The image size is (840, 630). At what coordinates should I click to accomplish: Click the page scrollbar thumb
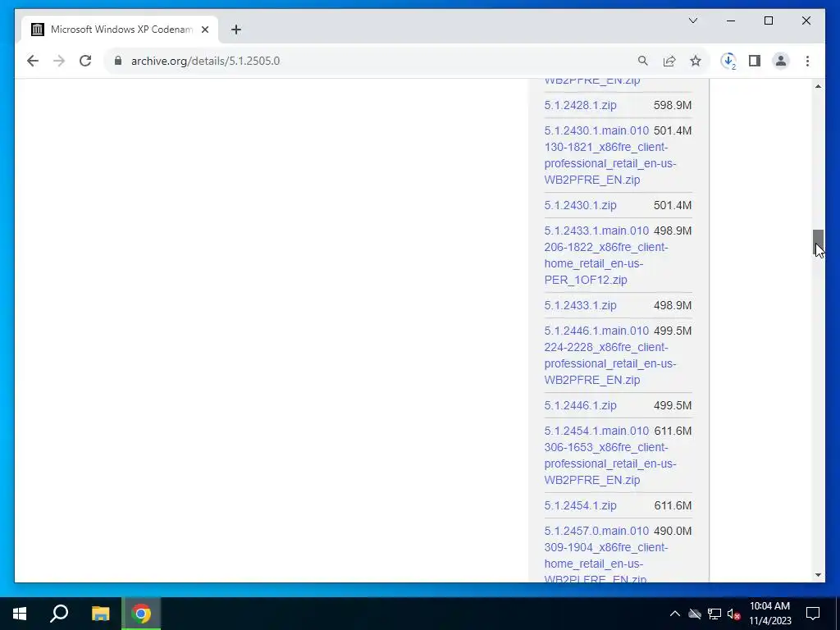[818, 243]
